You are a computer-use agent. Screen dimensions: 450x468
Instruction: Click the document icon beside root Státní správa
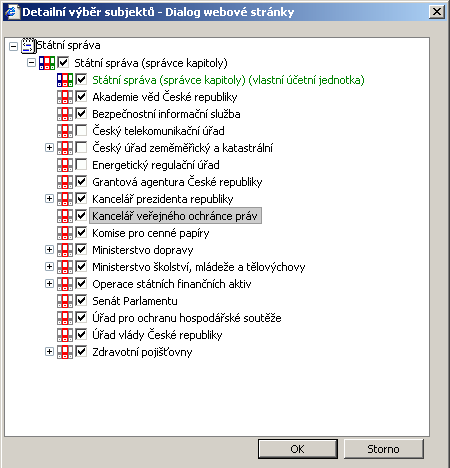pyautogui.click(x=28, y=45)
